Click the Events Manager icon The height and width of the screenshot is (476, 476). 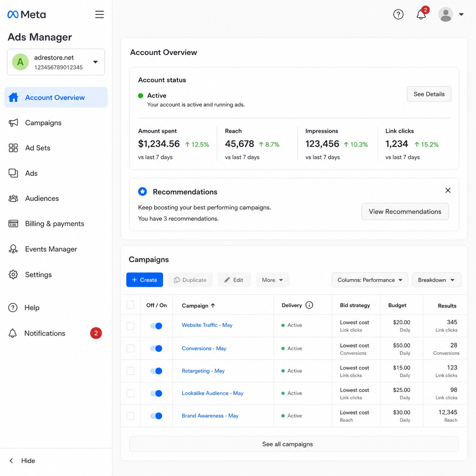13,249
